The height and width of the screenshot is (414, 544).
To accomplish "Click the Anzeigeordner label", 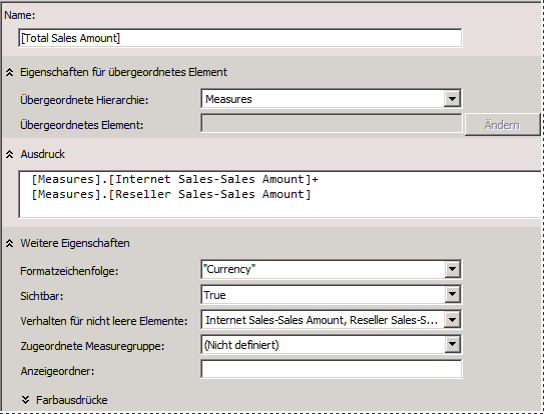I will click(x=57, y=371).
